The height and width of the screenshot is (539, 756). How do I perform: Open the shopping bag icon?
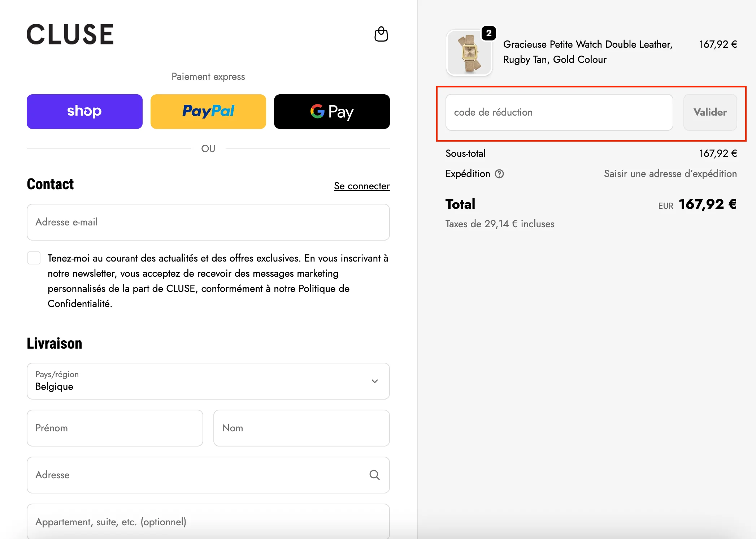(x=381, y=34)
